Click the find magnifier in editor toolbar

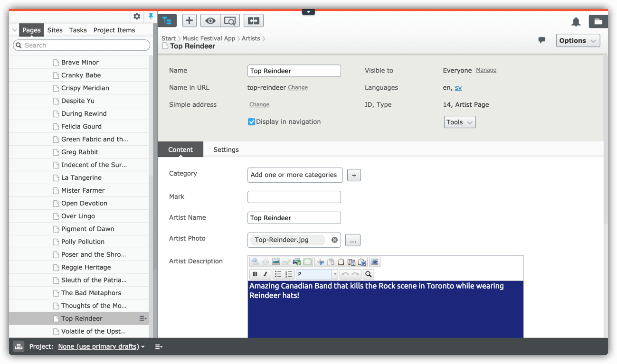point(368,274)
